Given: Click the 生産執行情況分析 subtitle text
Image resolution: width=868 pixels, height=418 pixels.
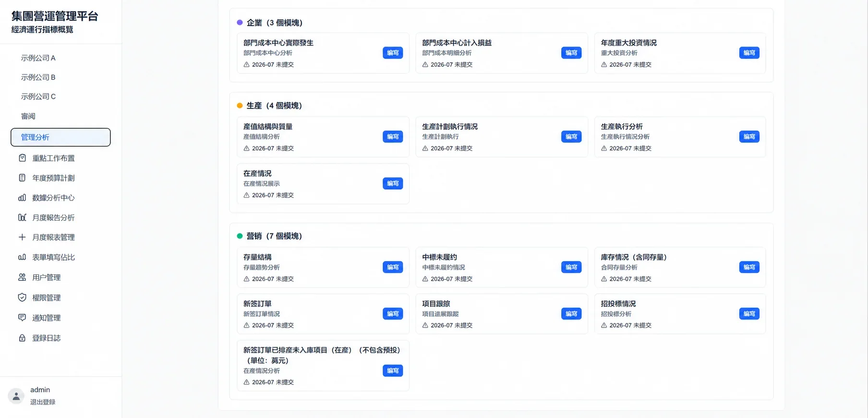Looking at the screenshot, I should pyautogui.click(x=625, y=137).
